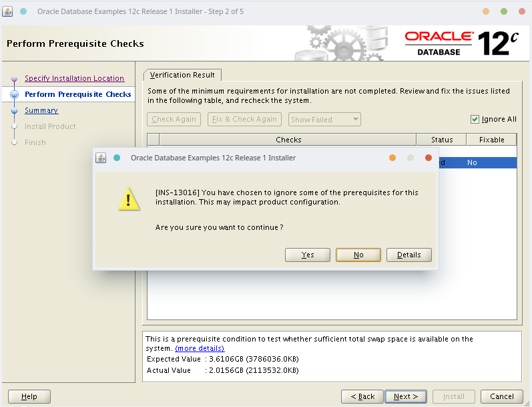Click 'Are you sure you want to continue?' text
The image size is (532, 407).
tap(219, 227)
